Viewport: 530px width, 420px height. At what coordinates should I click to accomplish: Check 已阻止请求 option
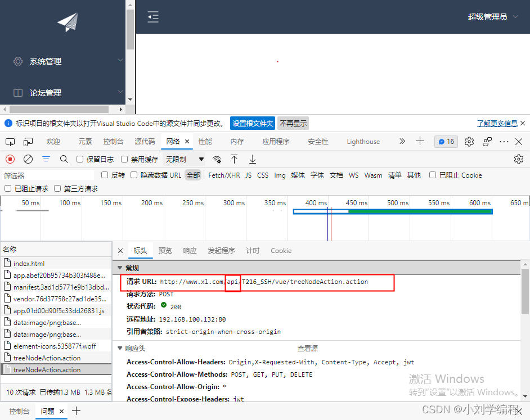click(8, 188)
